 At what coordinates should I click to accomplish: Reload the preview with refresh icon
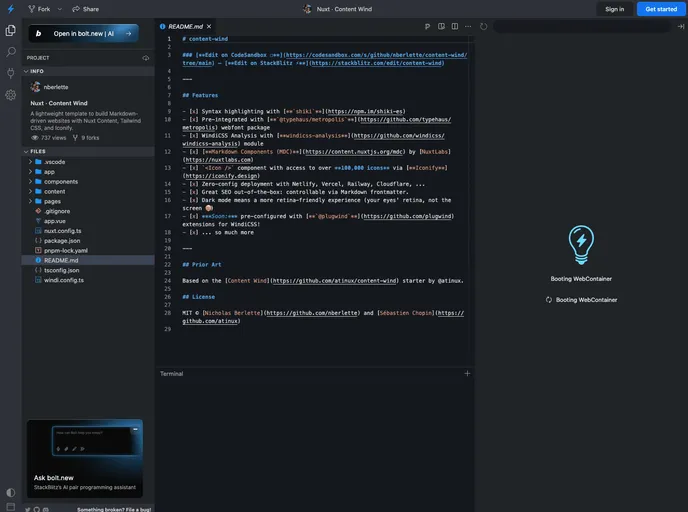(x=484, y=26)
